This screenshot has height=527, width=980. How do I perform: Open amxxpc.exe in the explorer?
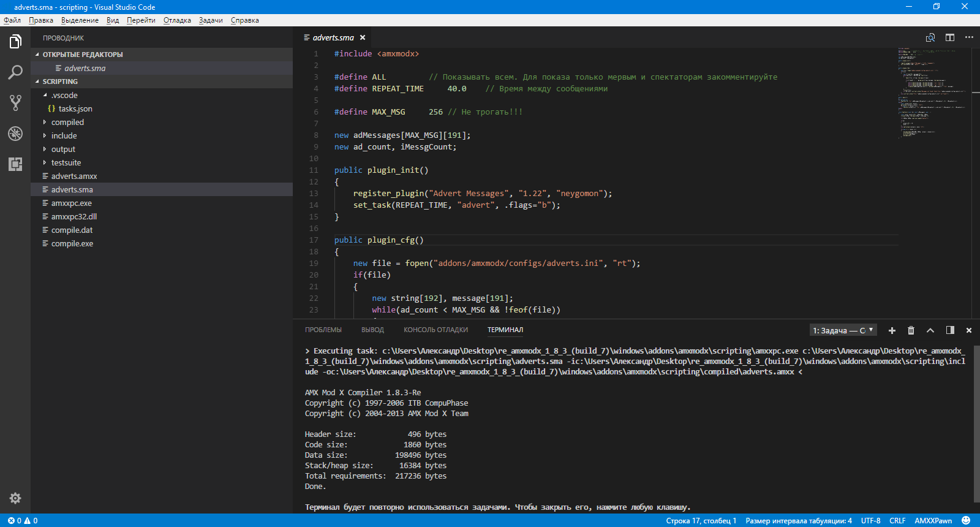pos(162,203)
